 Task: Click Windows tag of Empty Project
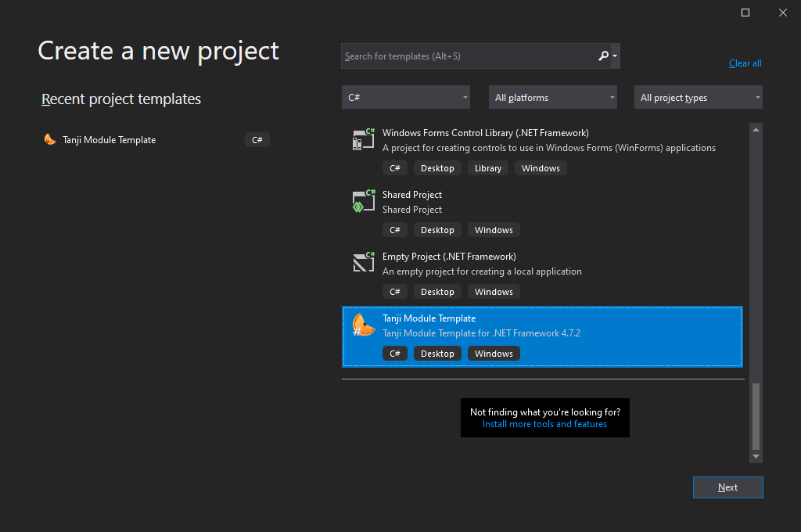click(494, 292)
